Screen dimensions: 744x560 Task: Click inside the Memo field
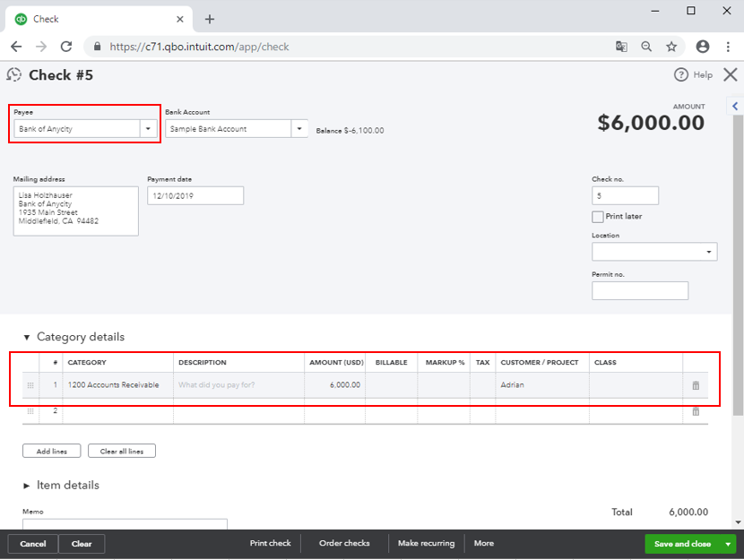pos(123,525)
